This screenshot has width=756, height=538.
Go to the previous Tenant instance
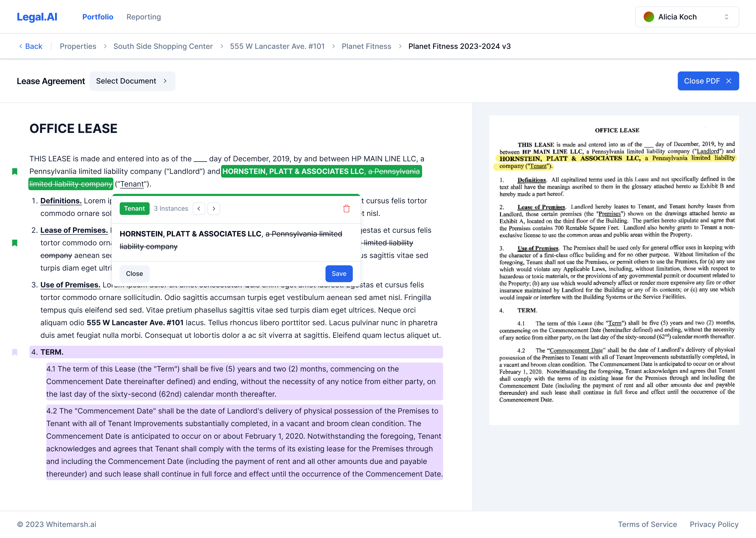(x=199, y=209)
